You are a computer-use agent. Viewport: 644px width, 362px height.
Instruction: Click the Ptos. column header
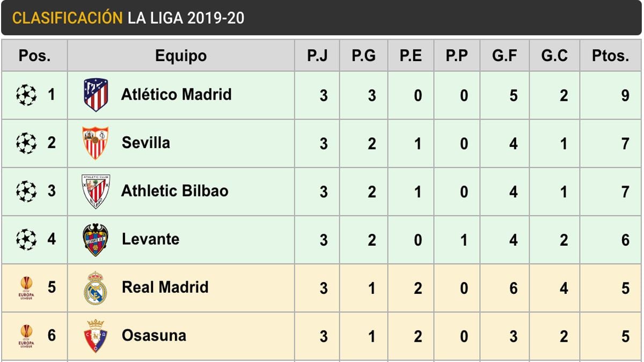[610, 56]
